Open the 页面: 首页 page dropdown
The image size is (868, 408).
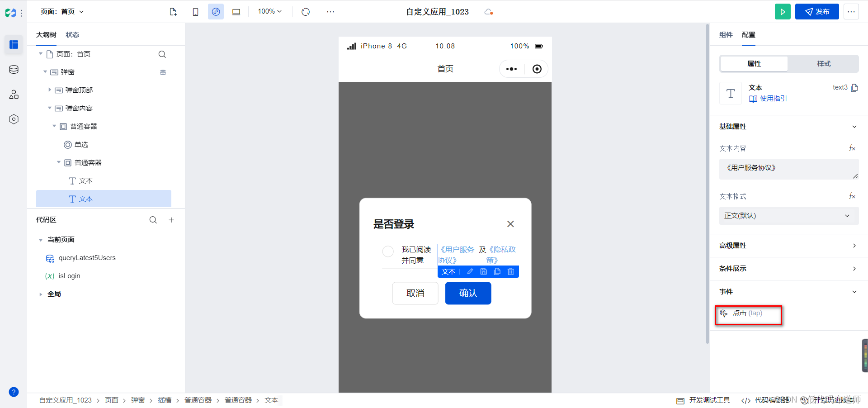62,12
